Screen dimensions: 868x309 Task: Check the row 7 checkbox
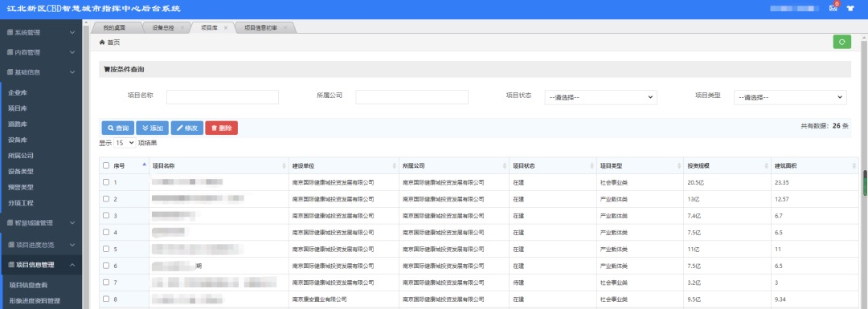pyautogui.click(x=106, y=282)
